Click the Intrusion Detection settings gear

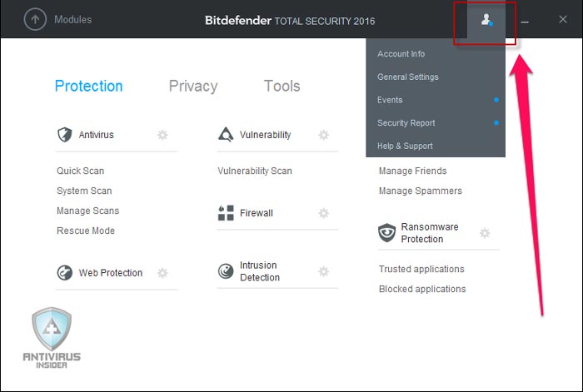coord(323,271)
